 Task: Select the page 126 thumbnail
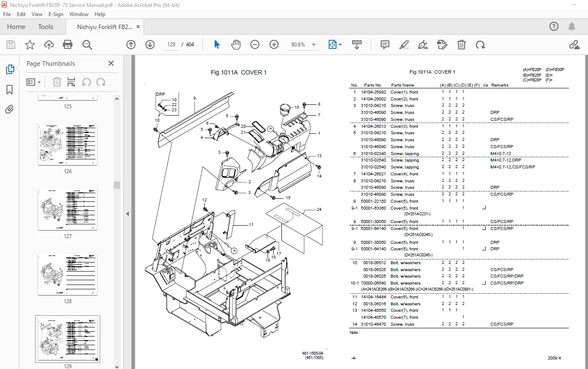click(68, 144)
